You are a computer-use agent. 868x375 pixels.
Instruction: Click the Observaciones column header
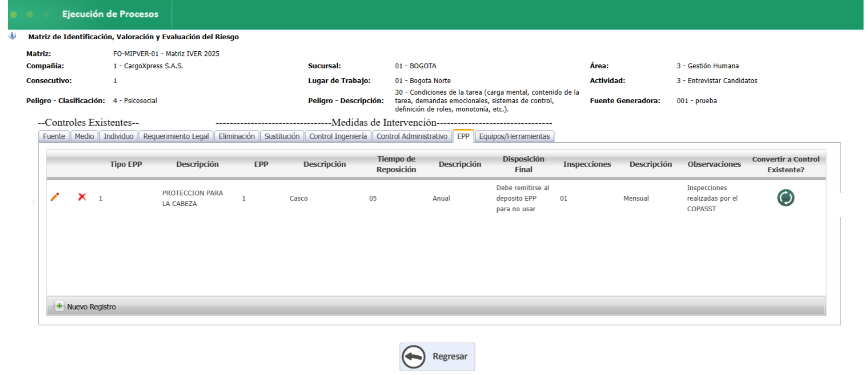pos(714,164)
